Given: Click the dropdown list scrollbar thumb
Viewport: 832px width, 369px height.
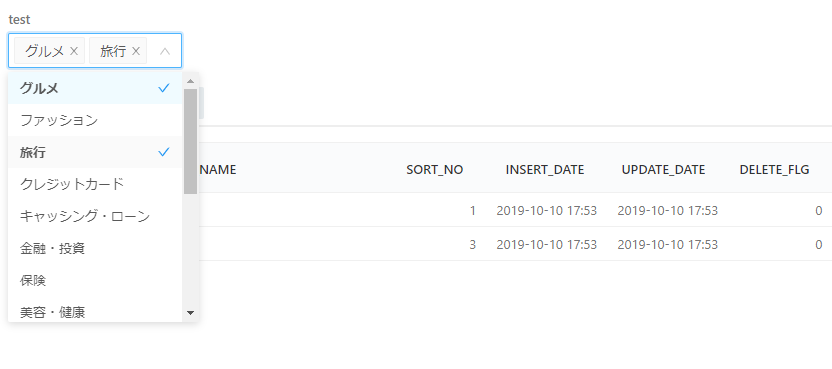Looking at the screenshot, I should 190,141.
